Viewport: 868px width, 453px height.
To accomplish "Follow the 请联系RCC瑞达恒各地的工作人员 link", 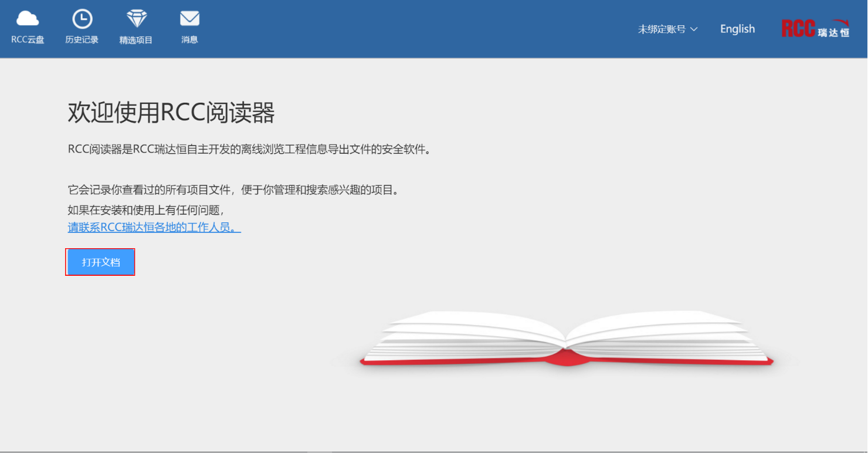I will 154,228.
